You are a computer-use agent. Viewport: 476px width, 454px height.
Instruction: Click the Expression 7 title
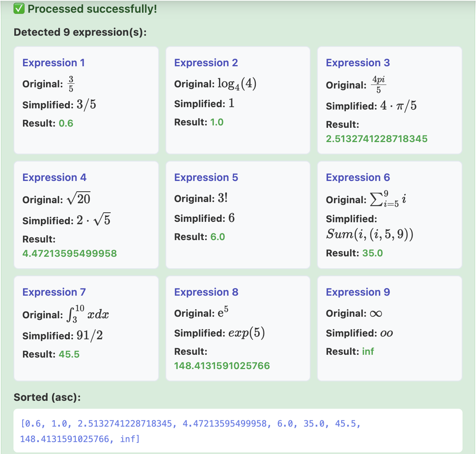pos(54,292)
